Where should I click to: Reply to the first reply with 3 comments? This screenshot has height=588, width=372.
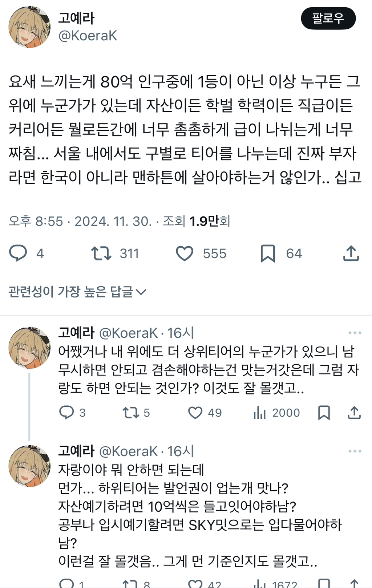point(66,413)
